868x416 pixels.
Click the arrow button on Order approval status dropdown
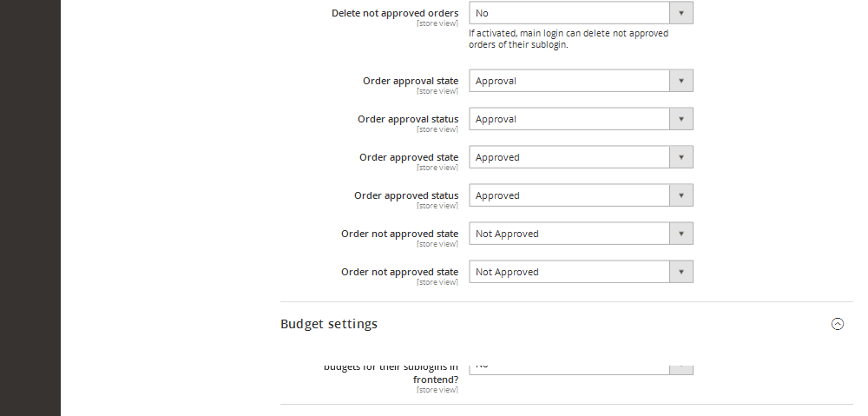tap(681, 119)
